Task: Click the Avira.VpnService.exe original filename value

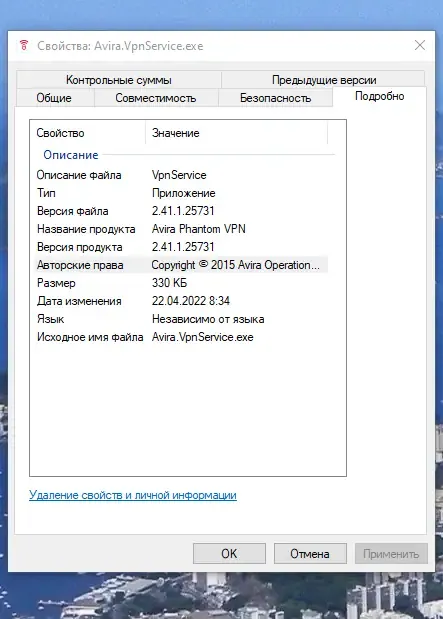Action: tap(203, 337)
